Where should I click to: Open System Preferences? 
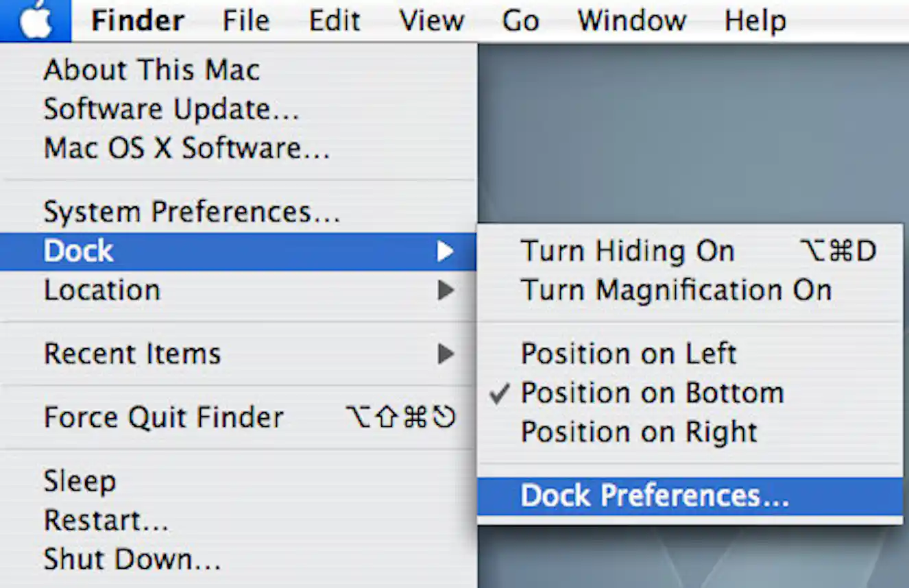tap(191, 211)
